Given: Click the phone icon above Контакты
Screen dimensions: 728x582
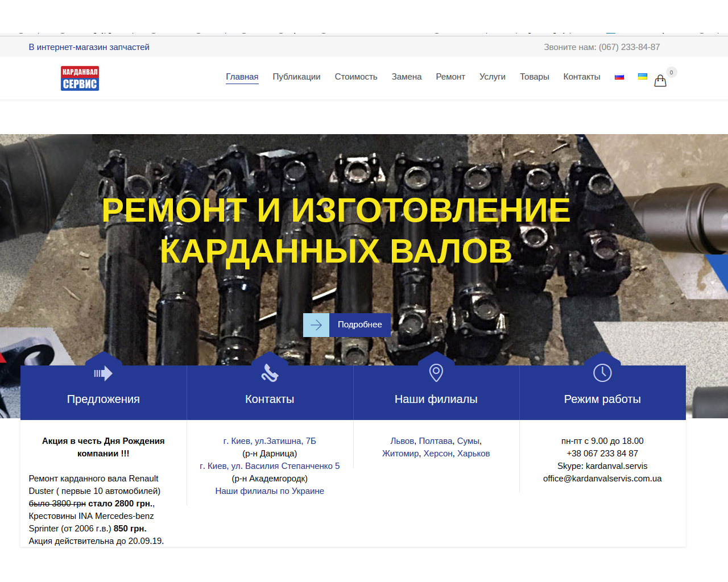Looking at the screenshot, I should (270, 373).
